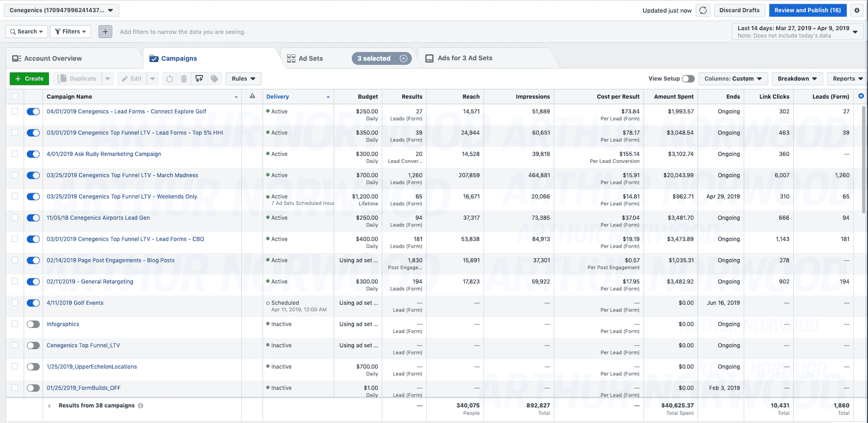Click the dropdown arrow in Campaign Name header
This screenshot has height=423, width=868.
click(x=236, y=97)
